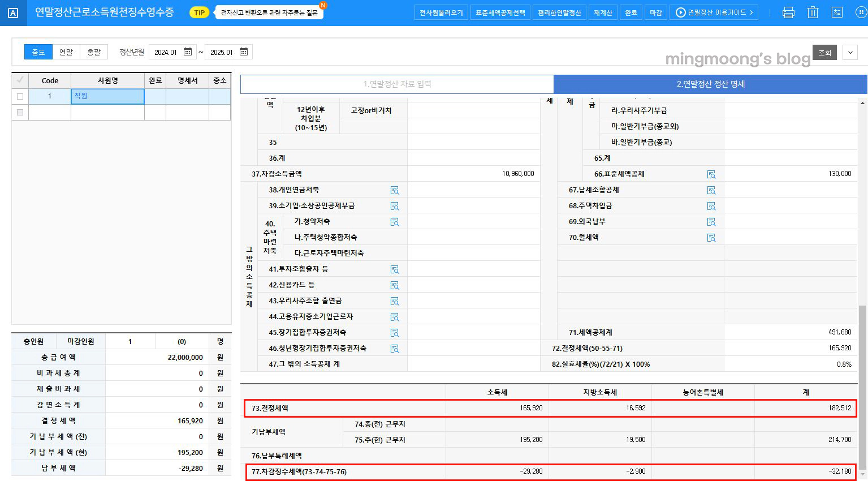
Task: Tick the checkbox in the empty second row
Action: click(20, 112)
